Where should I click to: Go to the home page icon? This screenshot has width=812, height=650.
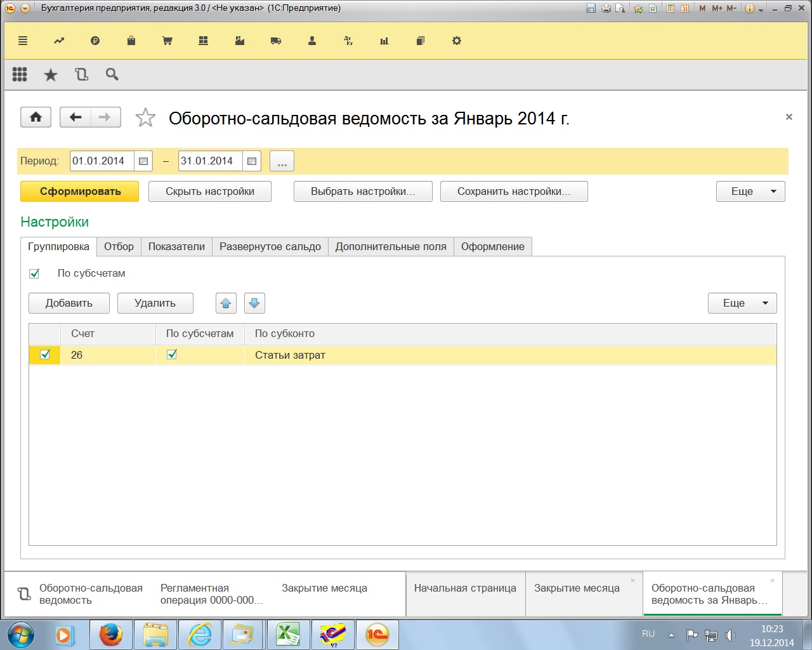(36, 117)
